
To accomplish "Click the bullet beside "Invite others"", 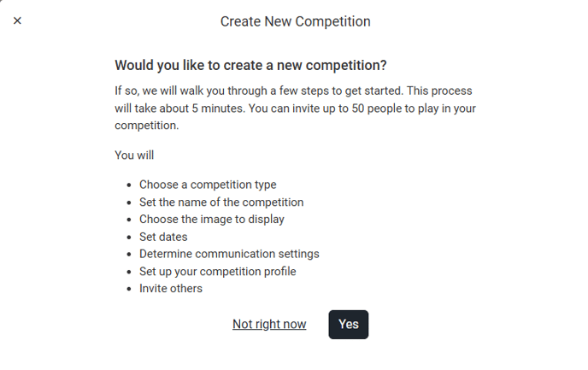I will (128, 290).
